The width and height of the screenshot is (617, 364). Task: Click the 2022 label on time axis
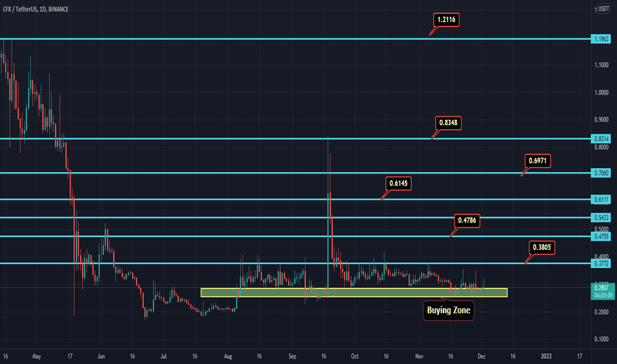click(x=546, y=357)
